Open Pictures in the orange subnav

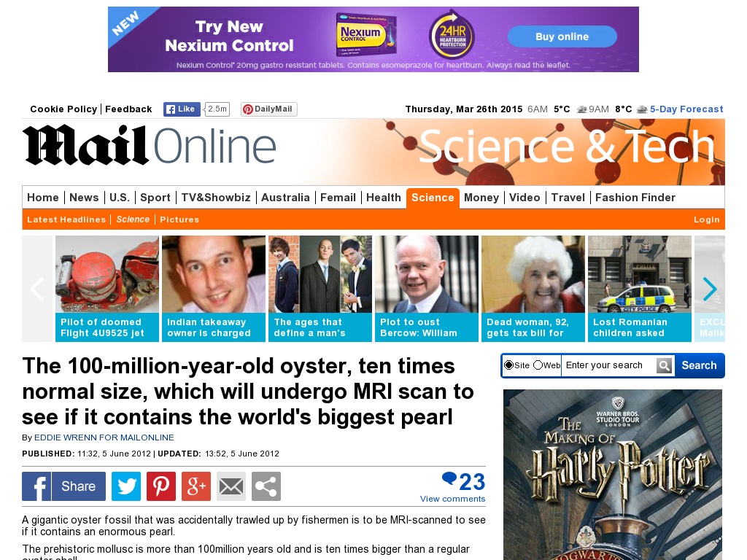[179, 219]
